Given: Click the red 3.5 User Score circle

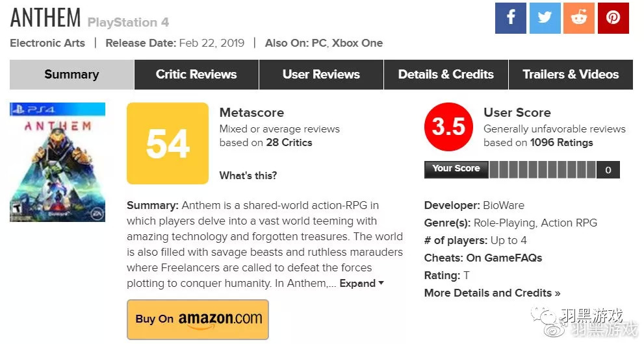Looking at the screenshot, I should click(x=448, y=127).
